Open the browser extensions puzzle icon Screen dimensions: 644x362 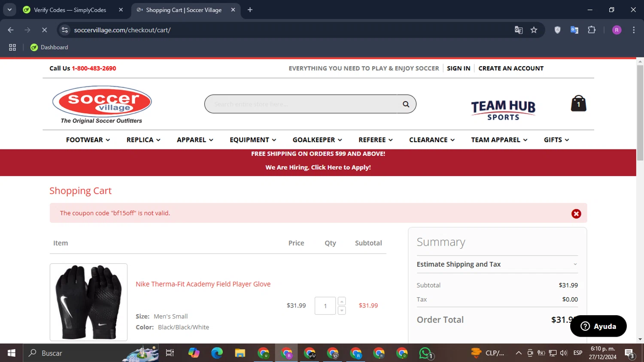point(592,30)
